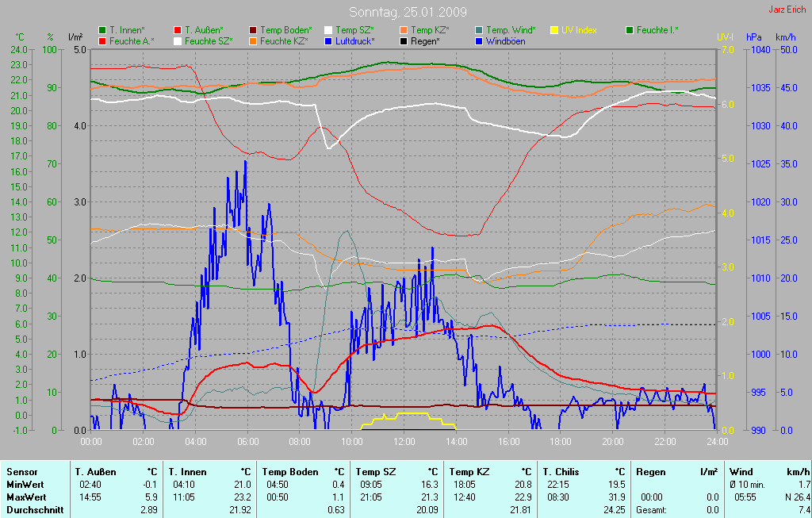
Task: Click the T. Außen minimum value '-0.1'
Action: coord(150,485)
